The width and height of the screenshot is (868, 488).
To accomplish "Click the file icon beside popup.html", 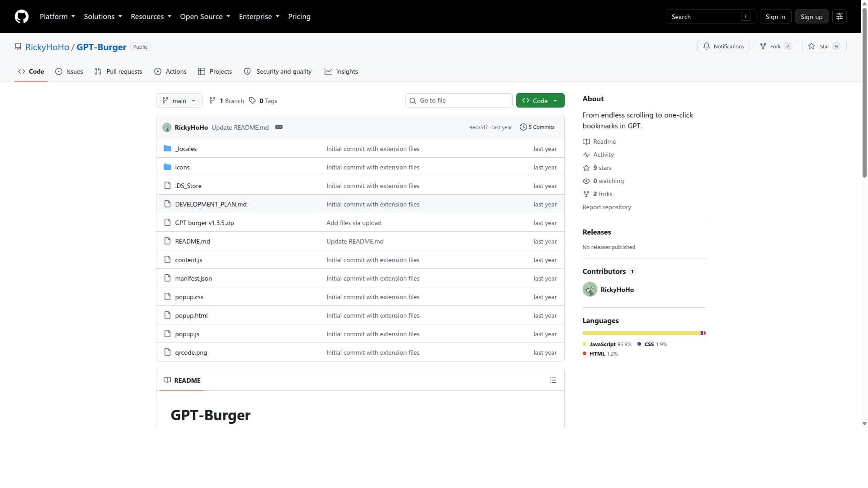I will pos(167,315).
